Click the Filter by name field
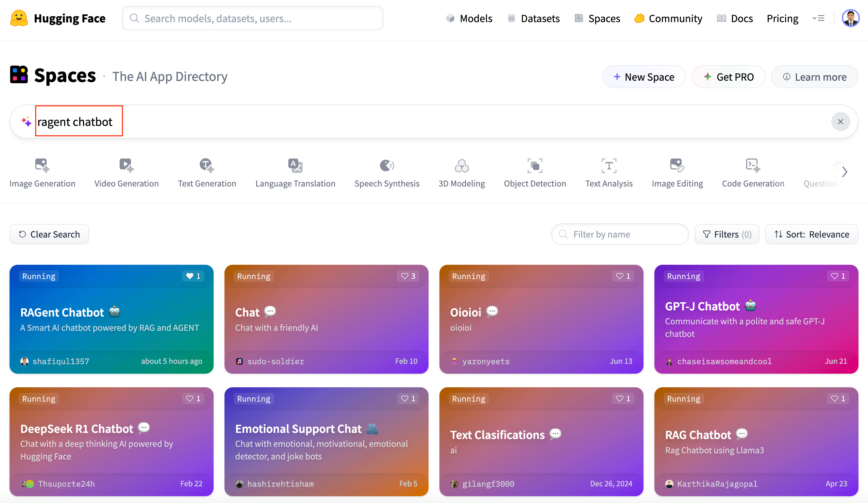The image size is (868, 503). click(620, 234)
